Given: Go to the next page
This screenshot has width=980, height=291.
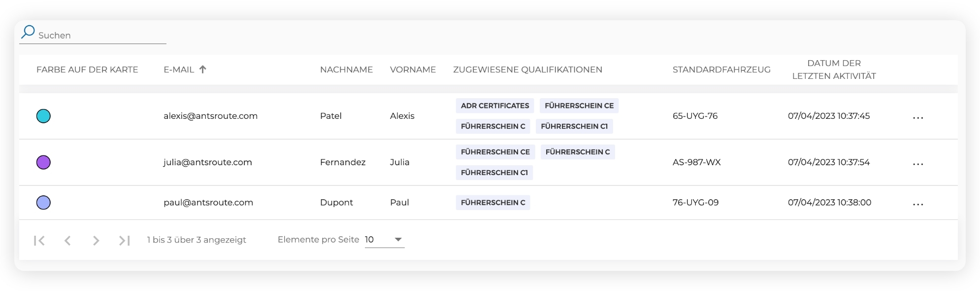Looking at the screenshot, I should point(96,241).
